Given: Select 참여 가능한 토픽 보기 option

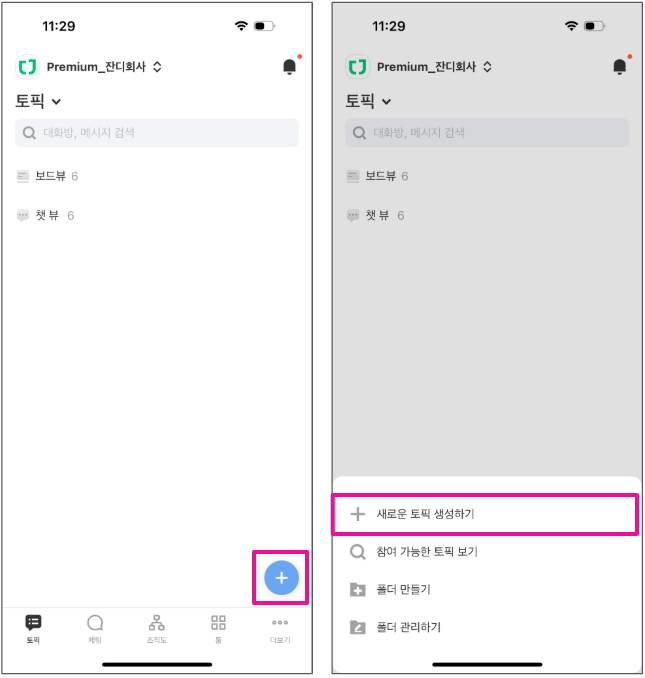Looking at the screenshot, I should [485, 552].
